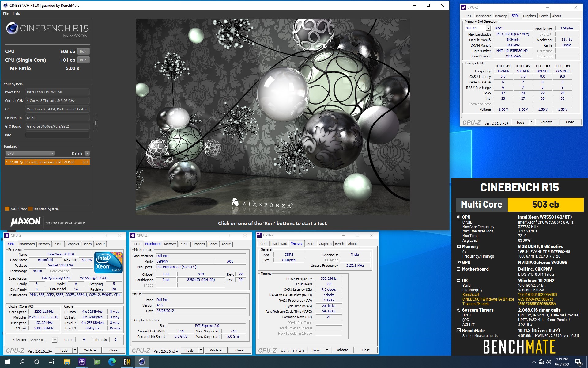Open Cortana from the taskbar
Image resolution: width=588 pixels, height=368 pixels.
click(x=37, y=362)
